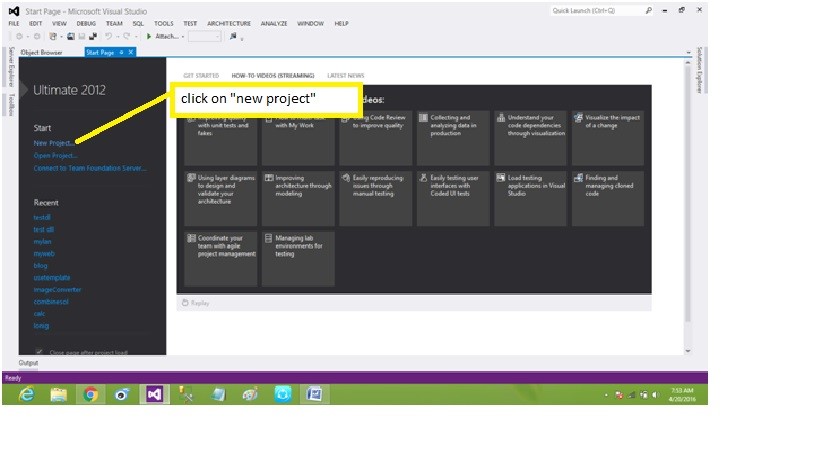This screenshot has width=819, height=460.
Task: Open Connect to Team Foundation Server link
Action: 90,168
